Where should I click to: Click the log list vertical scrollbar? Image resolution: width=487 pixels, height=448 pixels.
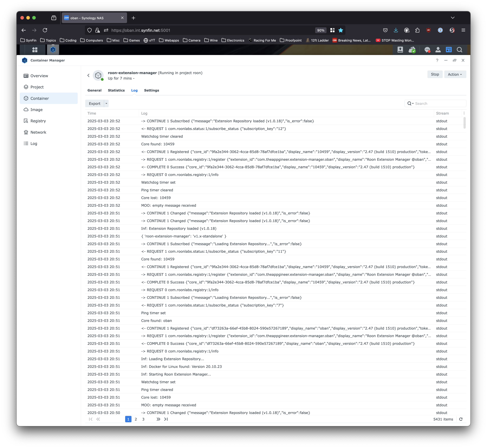click(x=464, y=123)
